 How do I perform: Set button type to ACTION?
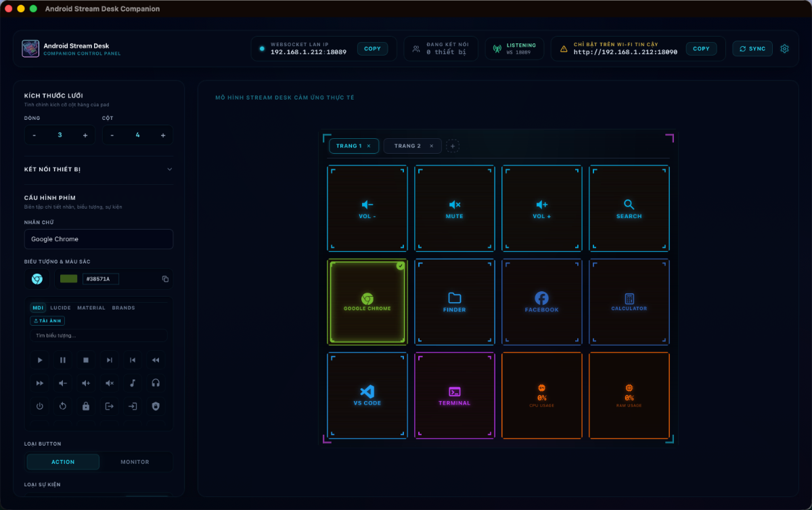coord(63,462)
